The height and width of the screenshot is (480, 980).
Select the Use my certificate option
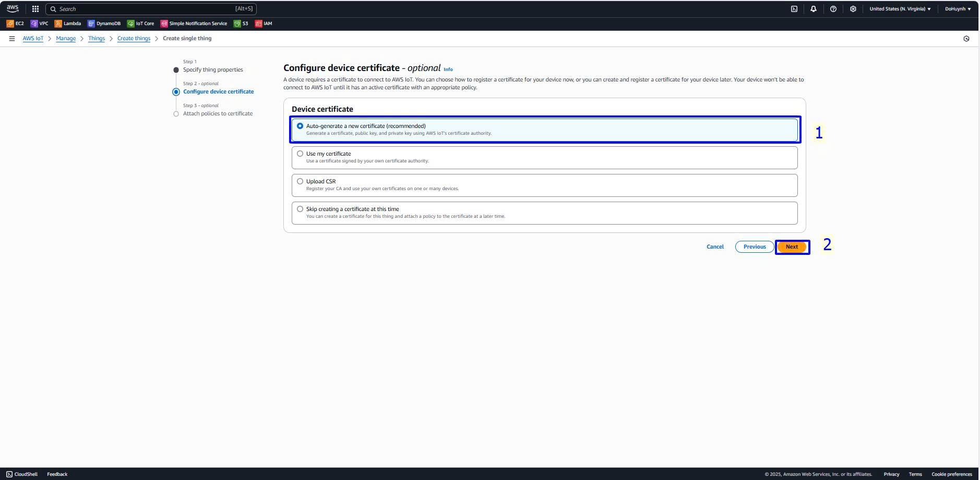tap(300, 154)
